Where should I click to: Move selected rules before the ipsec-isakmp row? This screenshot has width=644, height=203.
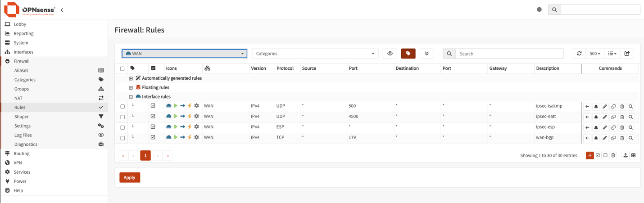[587, 107]
